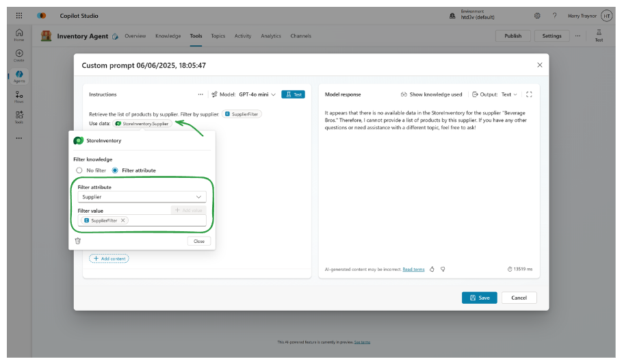Screen dimensions: 622x364
Task: Select the No filter radio option
Action: [79, 170]
